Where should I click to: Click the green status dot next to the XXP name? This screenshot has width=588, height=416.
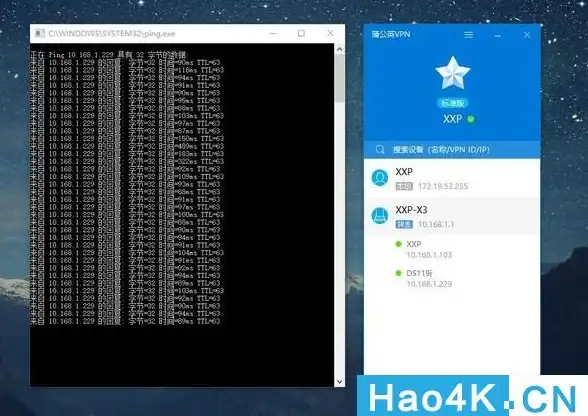(x=471, y=119)
